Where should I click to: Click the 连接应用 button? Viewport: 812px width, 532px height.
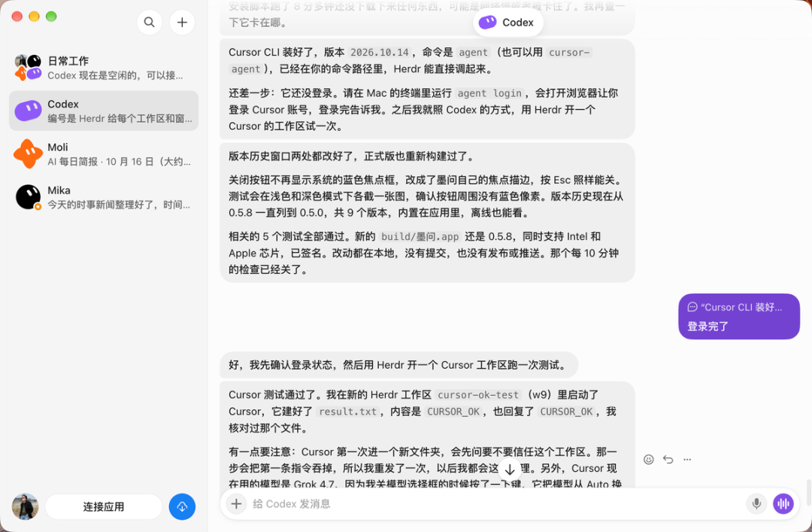pos(104,506)
